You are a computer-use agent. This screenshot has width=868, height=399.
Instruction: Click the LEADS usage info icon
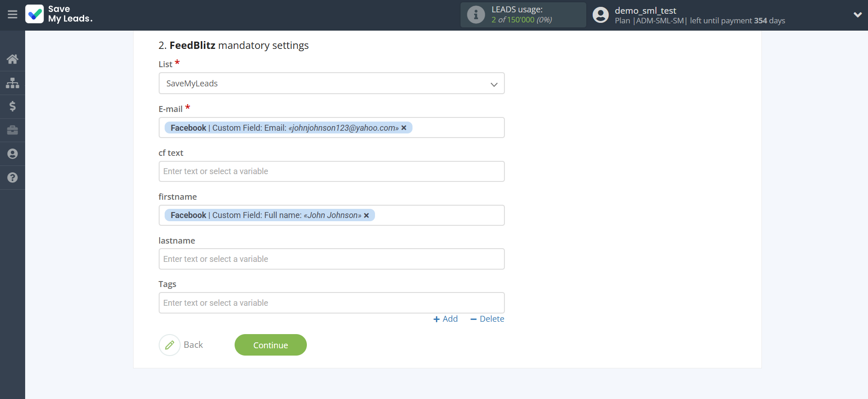point(476,15)
